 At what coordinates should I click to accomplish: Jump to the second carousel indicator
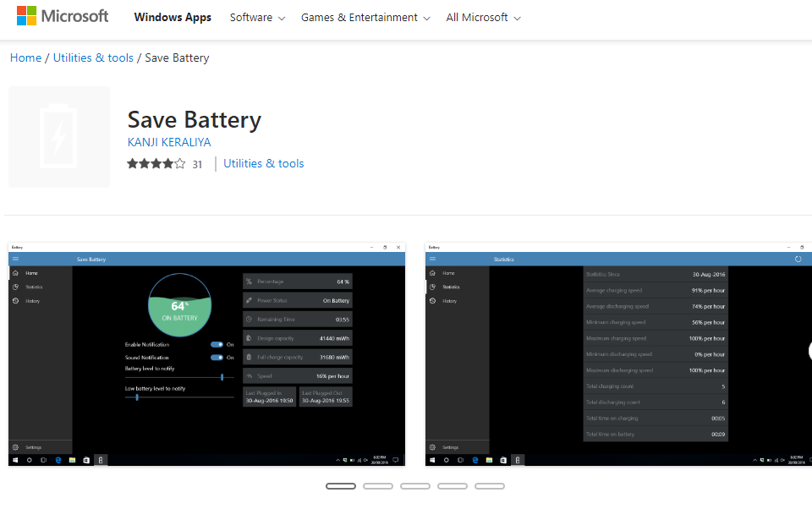point(378,486)
